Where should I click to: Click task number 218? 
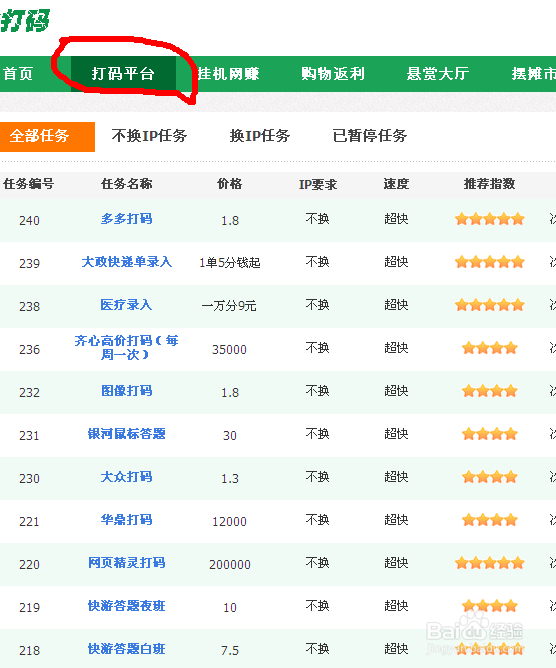[x=29, y=651]
